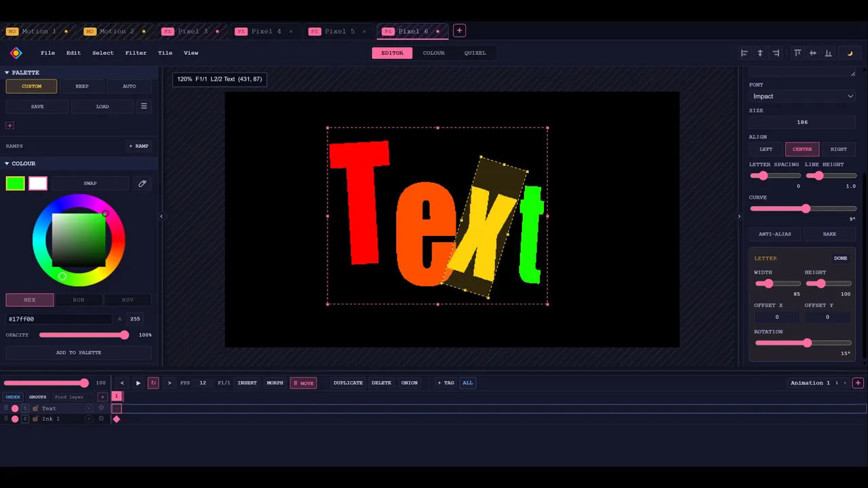Select green foreground colour swatch
This screenshot has height=488, width=868.
pyautogui.click(x=16, y=184)
